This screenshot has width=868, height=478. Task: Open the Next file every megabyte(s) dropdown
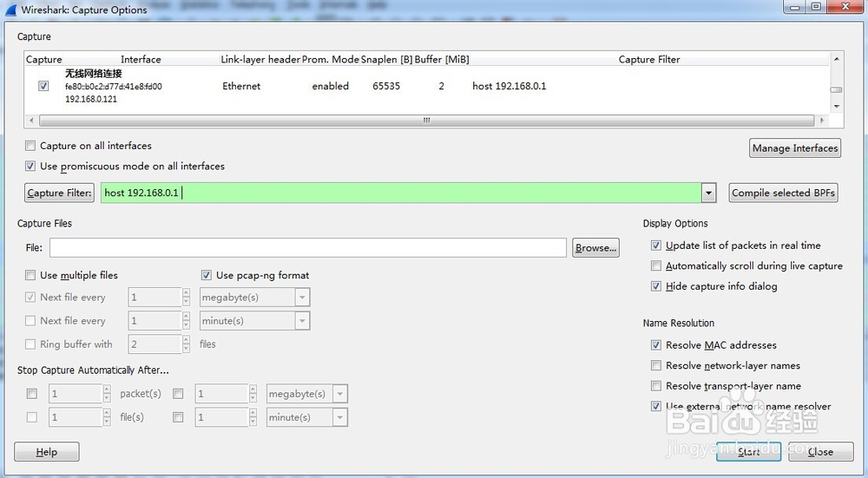pos(302,298)
